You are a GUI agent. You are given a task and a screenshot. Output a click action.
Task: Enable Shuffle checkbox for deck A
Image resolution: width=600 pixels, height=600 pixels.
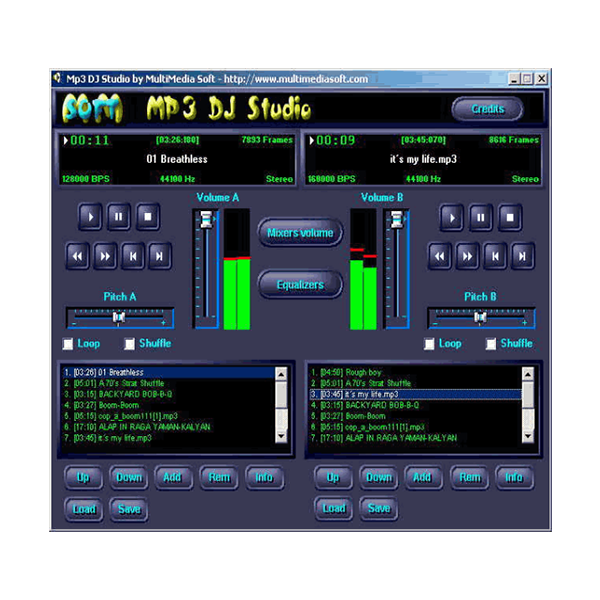(130, 344)
